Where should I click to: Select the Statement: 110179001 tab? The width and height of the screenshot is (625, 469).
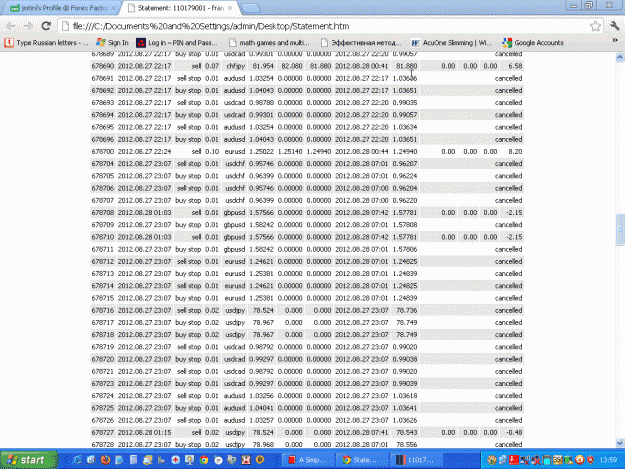pos(181,8)
